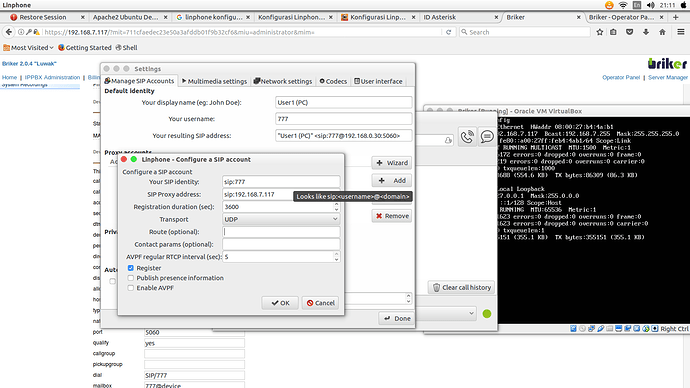Increase AVPF regular RTCP interval
Image resolution: width=690 pixels, height=388 pixels.
point(336,254)
